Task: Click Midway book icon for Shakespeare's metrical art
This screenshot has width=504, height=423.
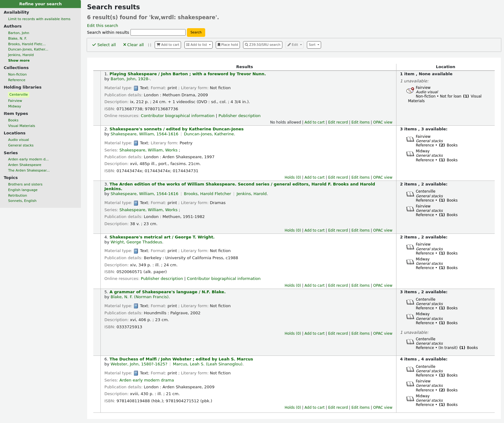Action: pyautogui.click(x=410, y=262)
